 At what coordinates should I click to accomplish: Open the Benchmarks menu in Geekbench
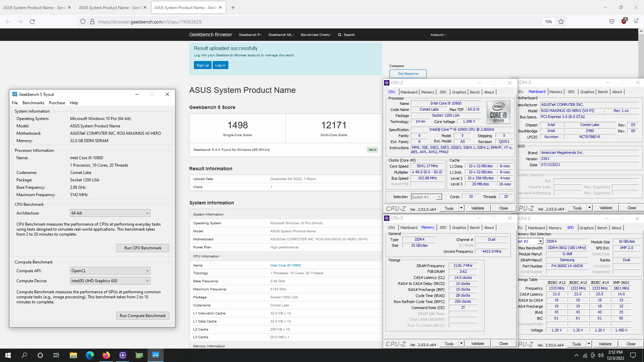click(x=33, y=103)
